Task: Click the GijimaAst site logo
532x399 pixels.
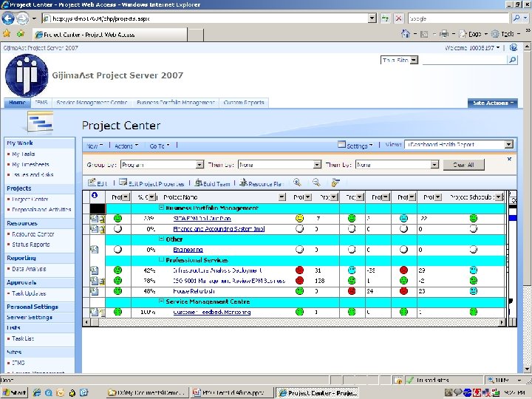Action: (27, 75)
